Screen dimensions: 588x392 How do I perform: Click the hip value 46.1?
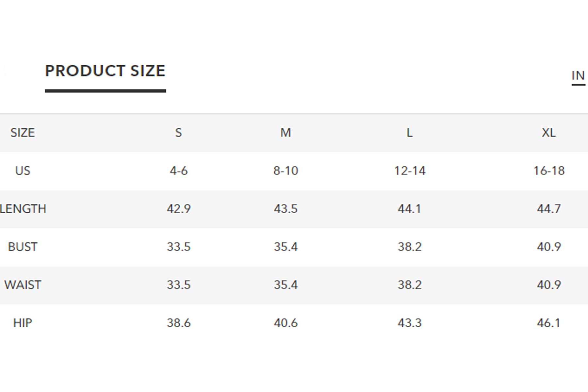pos(549,323)
